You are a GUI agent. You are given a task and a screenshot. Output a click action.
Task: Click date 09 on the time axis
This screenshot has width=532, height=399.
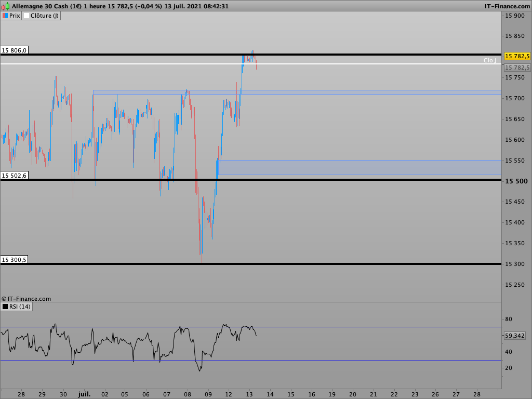(208, 394)
